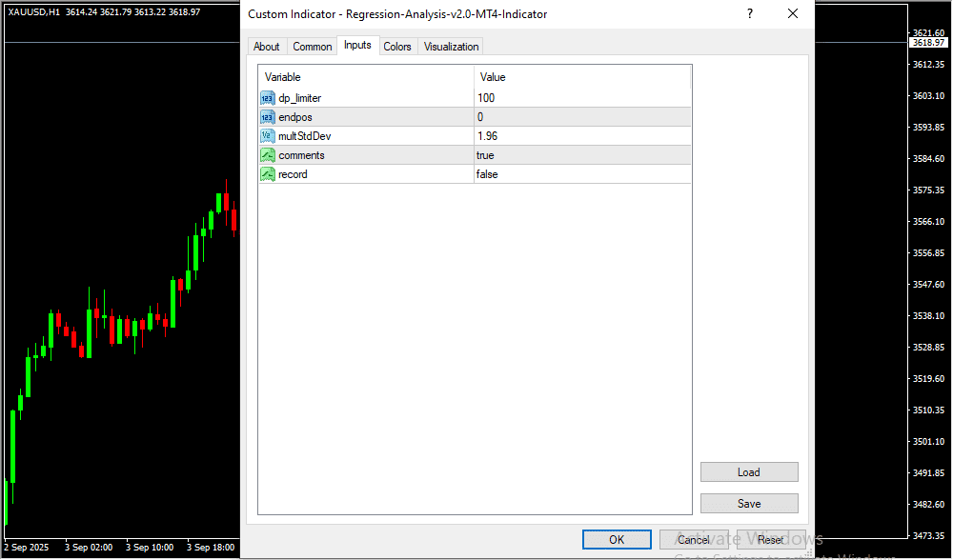Select the multStdDev value 1.96 cell

coord(581,136)
